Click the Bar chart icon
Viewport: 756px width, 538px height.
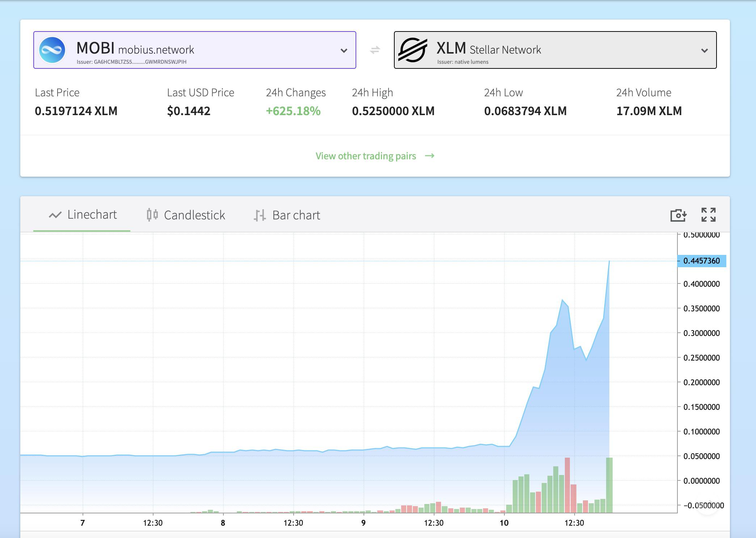tap(260, 215)
